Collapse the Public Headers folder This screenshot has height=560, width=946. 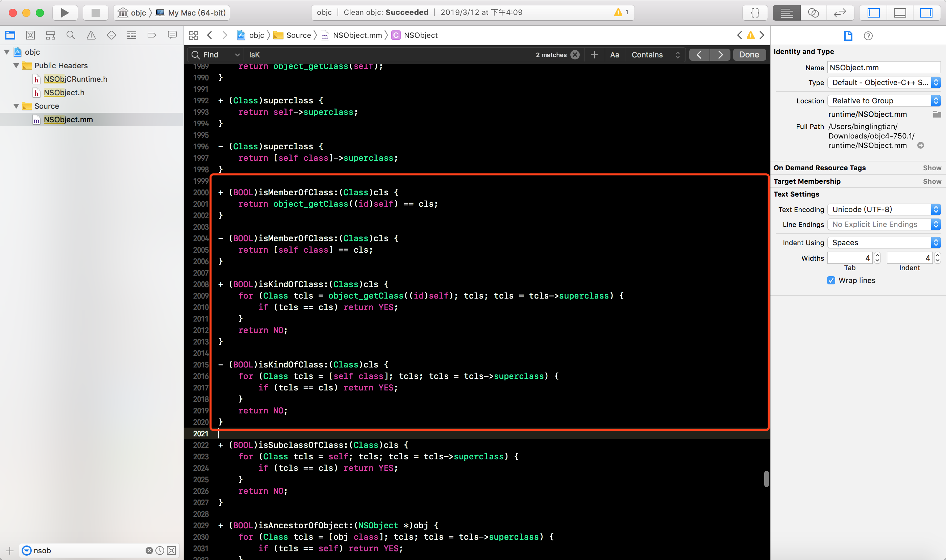(x=16, y=66)
